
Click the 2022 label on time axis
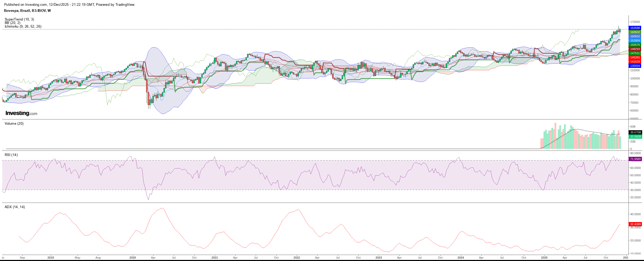pos(297,258)
